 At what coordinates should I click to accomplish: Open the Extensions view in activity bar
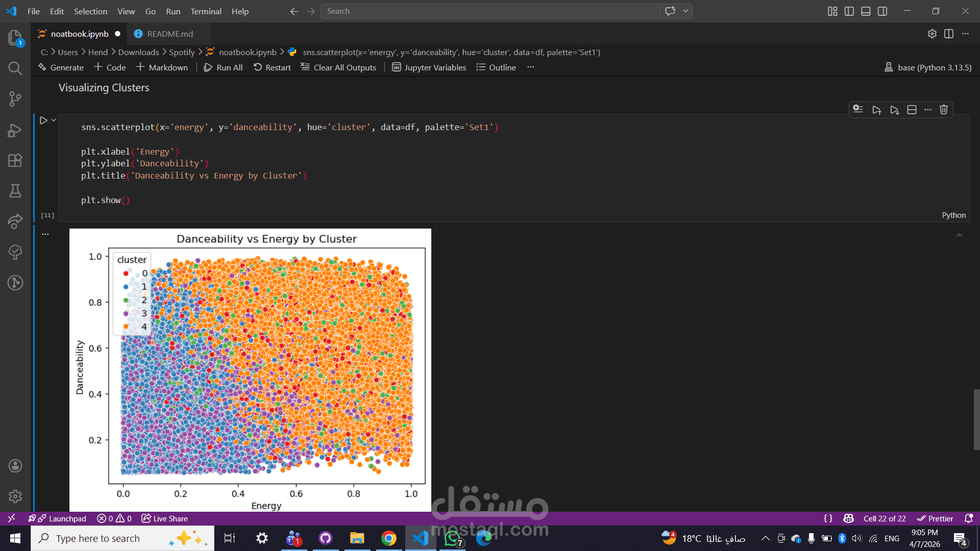tap(15, 160)
